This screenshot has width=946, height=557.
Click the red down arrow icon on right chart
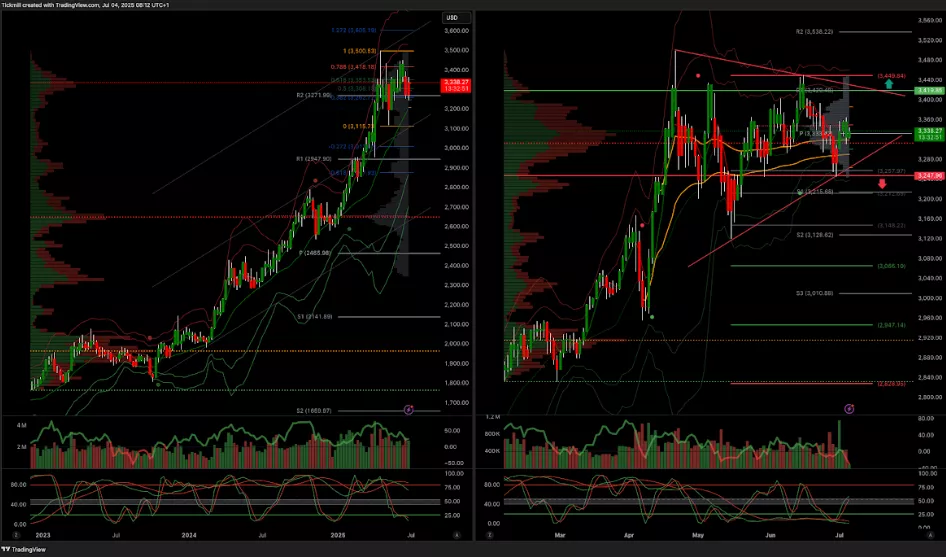coord(882,184)
